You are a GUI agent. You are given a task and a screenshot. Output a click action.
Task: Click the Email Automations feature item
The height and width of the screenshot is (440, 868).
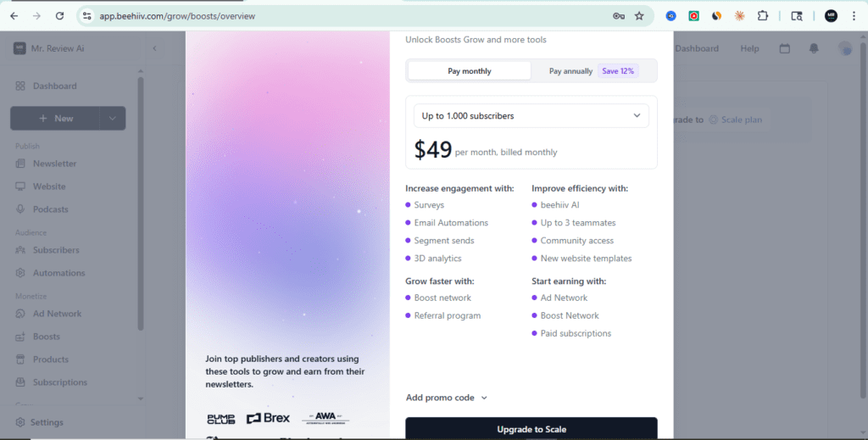451,222
